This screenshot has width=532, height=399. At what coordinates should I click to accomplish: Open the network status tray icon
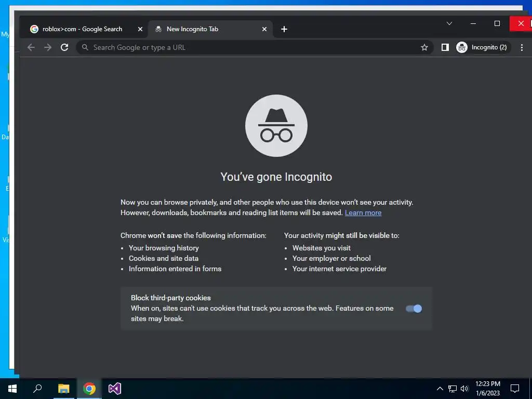(453, 389)
